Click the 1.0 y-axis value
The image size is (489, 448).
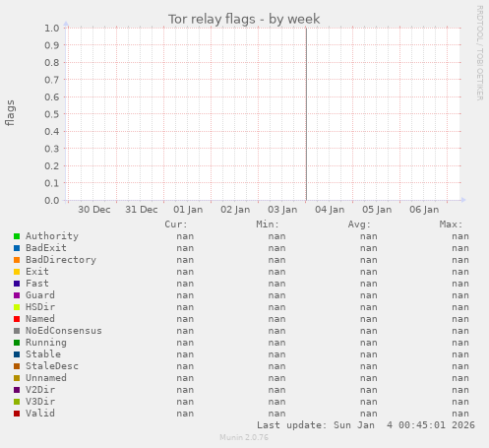click(x=52, y=29)
